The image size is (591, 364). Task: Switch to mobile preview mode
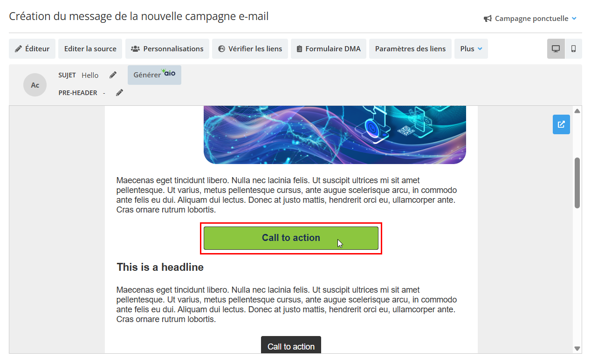coord(573,48)
